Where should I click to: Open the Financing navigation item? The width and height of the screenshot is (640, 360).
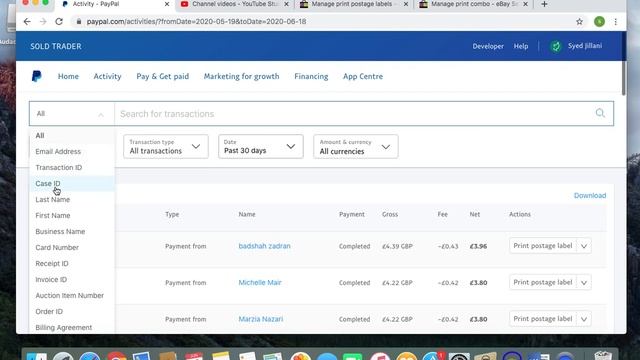click(311, 76)
